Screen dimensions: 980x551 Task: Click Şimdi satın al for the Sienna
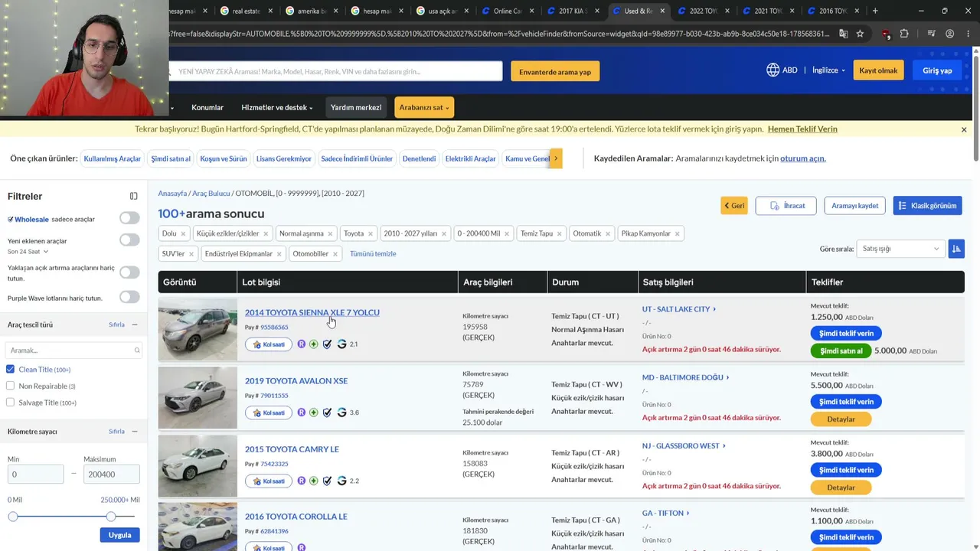click(x=841, y=351)
